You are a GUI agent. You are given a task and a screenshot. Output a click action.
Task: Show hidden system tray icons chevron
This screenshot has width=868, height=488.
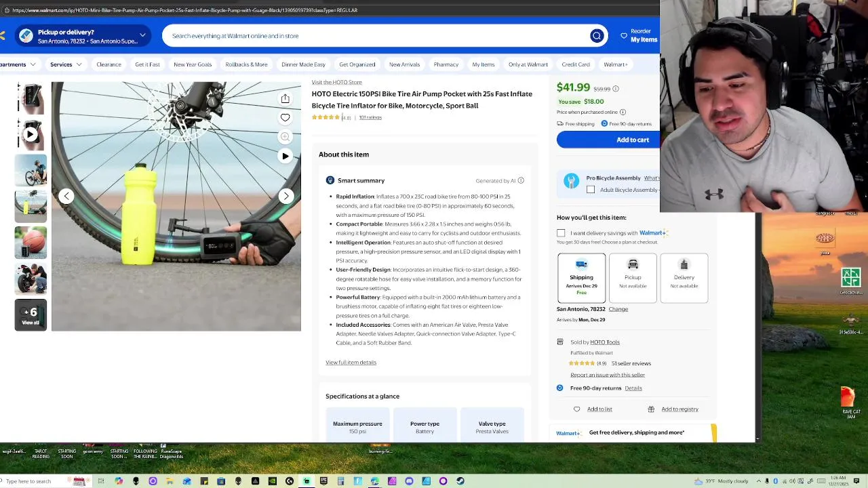click(758, 481)
